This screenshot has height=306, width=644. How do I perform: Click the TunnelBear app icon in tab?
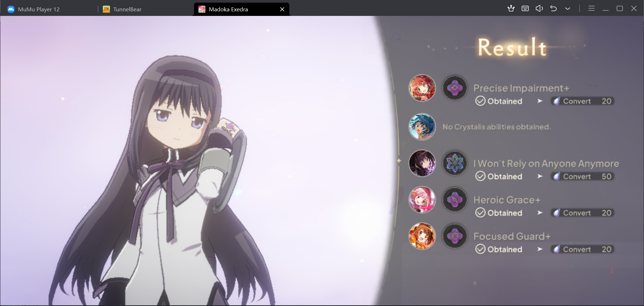point(106,9)
